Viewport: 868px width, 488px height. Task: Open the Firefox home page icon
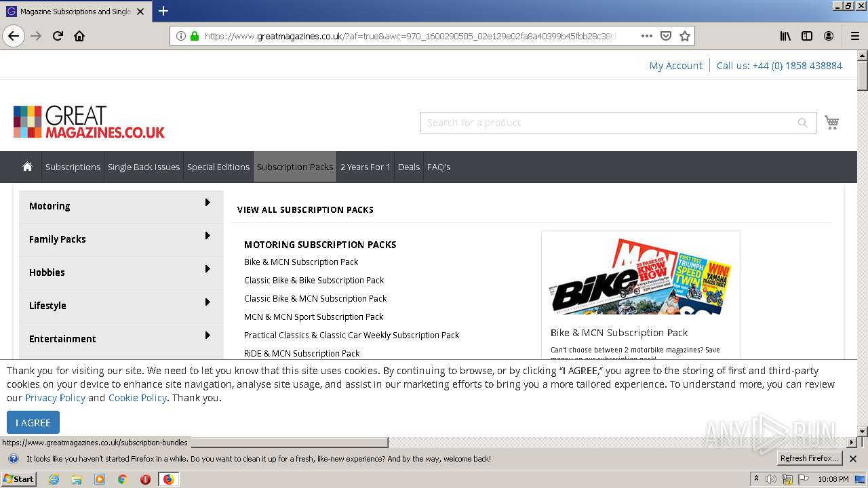(x=79, y=36)
